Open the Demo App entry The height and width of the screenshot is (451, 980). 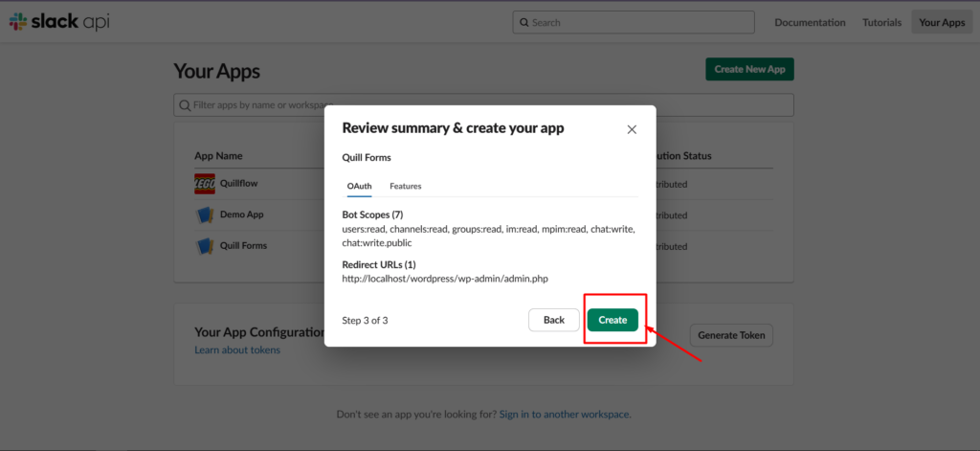click(x=242, y=214)
